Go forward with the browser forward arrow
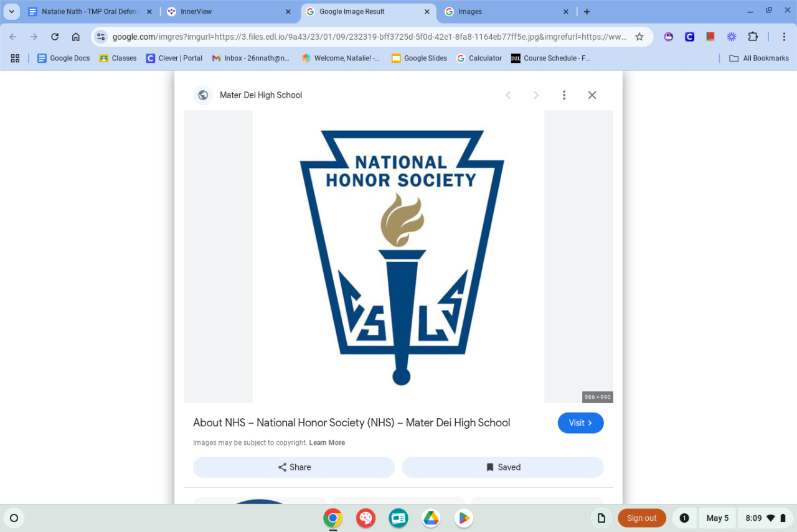The image size is (797, 532). [34, 37]
